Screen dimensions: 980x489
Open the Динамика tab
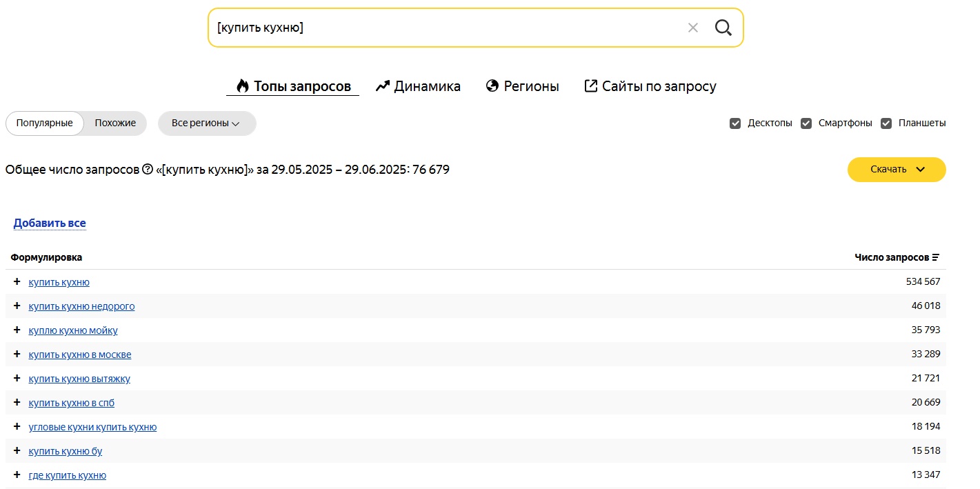pos(418,86)
